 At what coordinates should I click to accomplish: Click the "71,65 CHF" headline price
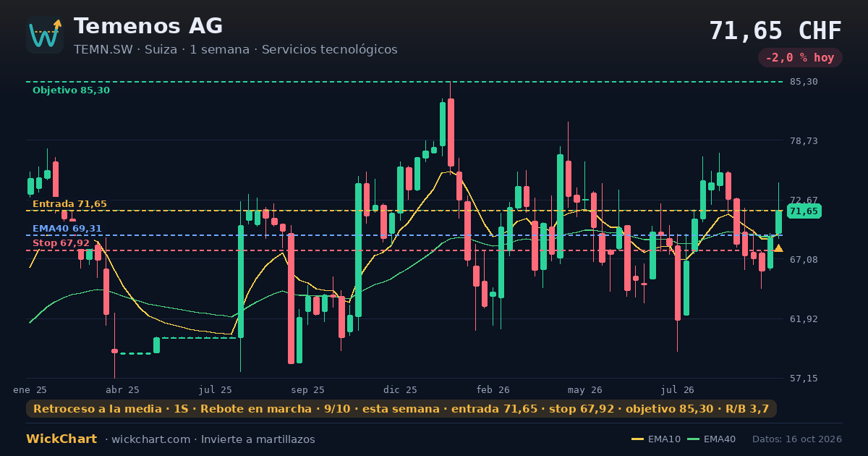point(775,30)
